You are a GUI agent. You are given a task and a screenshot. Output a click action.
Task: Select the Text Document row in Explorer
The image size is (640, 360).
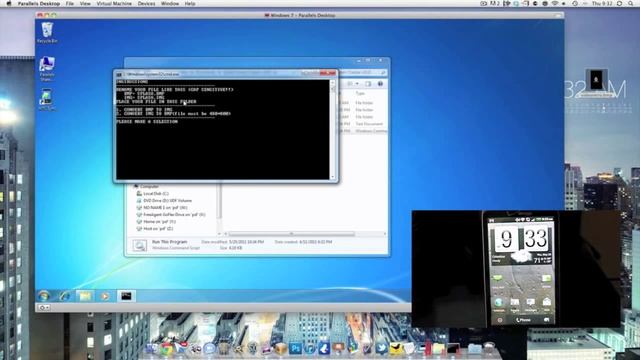coord(363,124)
